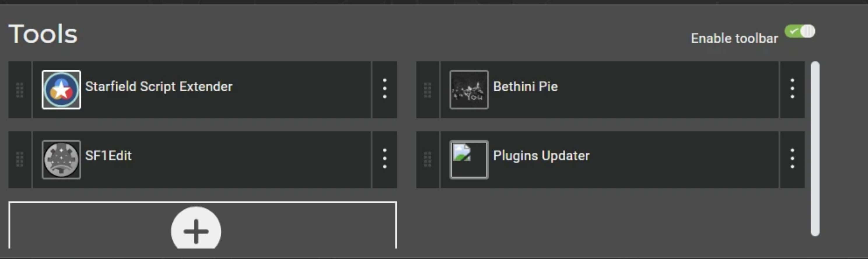Click the tools list vertical scrollbar

pos(815,148)
